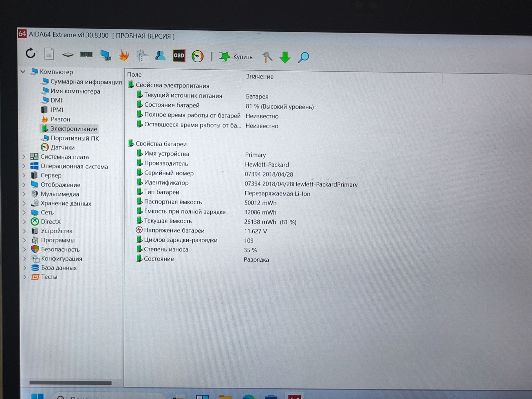Screen dimensions: 532x399
Task: Click the motherboard toolbar icon
Action: 68,55
